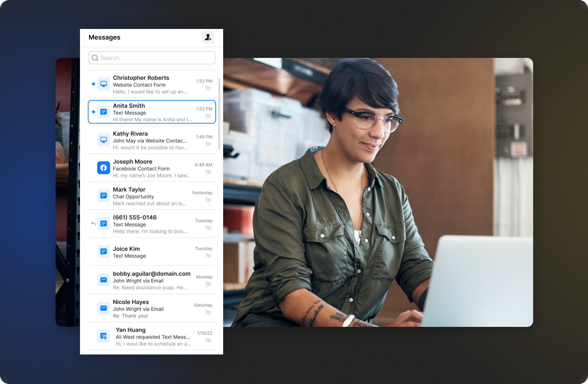Open Mark Taylor conversation name
The height and width of the screenshot is (384, 588).
pyautogui.click(x=129, y=189)
